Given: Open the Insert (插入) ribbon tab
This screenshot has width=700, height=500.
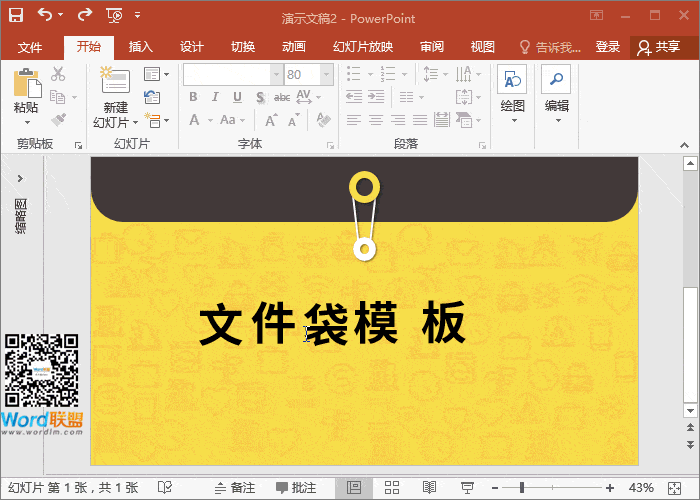Looking at the screenshot, I should pyautogui.click(x=141, y=47).
